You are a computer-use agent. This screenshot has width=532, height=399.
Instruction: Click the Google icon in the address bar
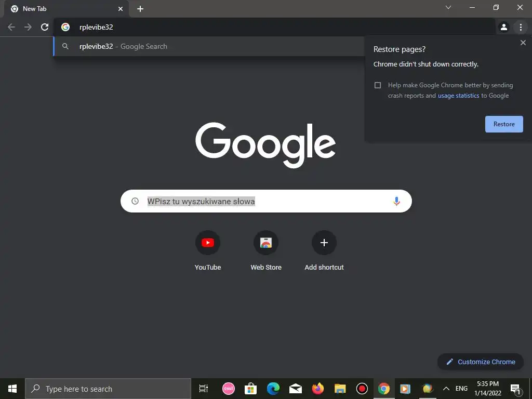[x=65, y=27]
